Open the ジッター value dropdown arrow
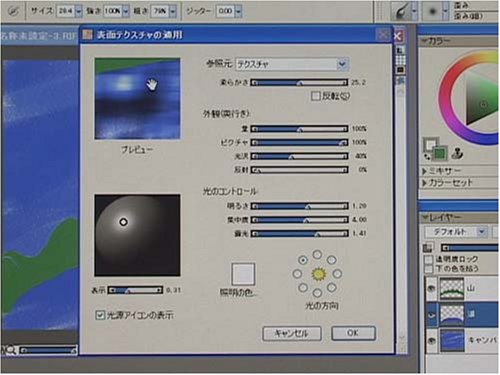Screen dimensions: 500x375 pos(238,12)
